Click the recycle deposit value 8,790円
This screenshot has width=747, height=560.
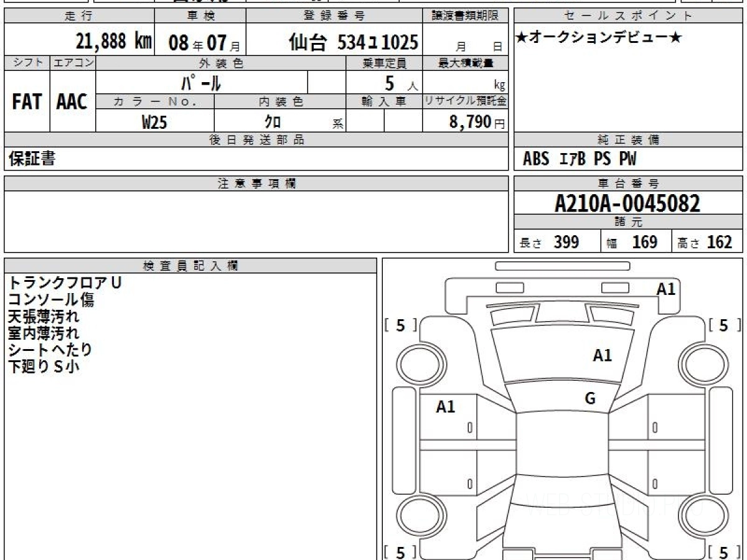click(477, 122)
